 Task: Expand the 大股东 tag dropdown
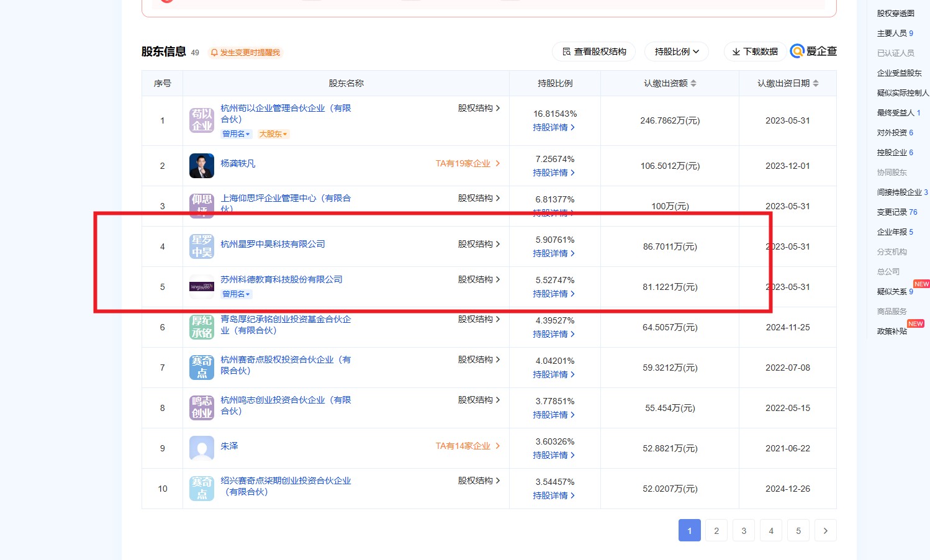273,134
